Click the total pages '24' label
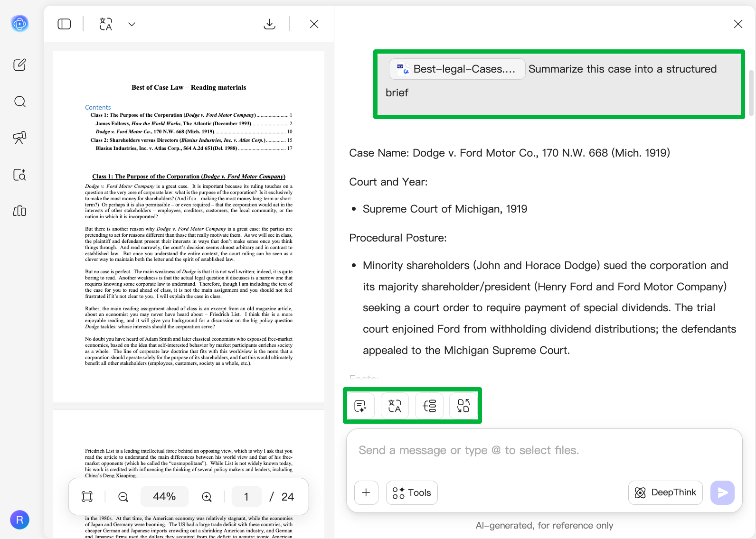The image size is (756, 539). pos(288,497)
